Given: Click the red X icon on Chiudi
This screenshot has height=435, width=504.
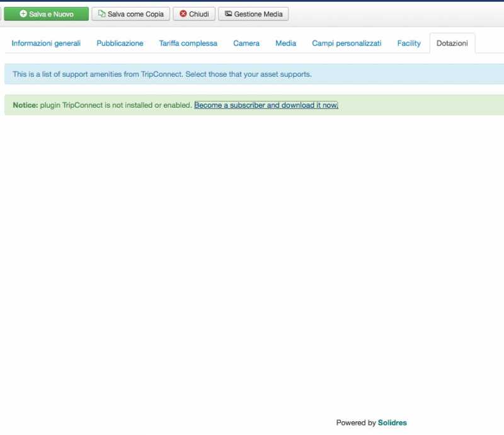Looking at the screenshot, I should click(x=183, y=14).
